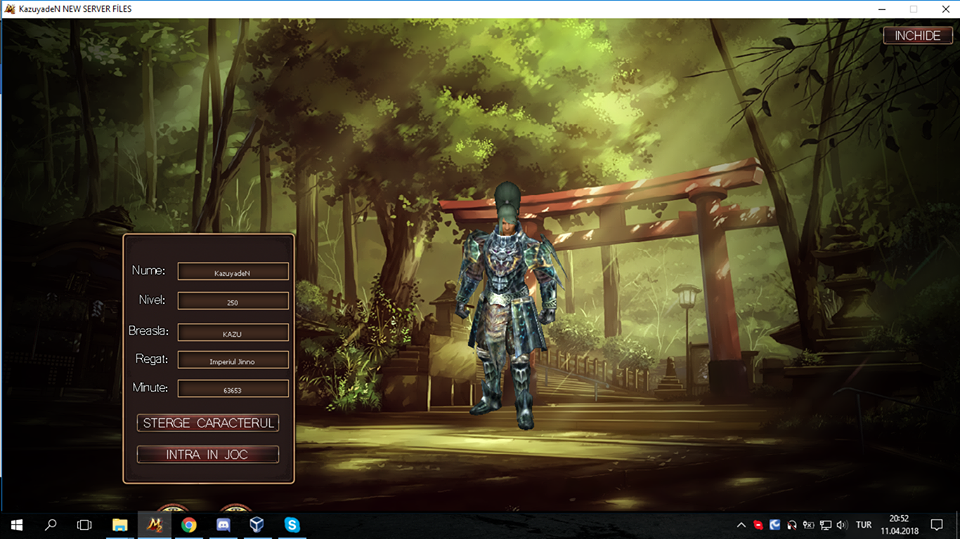Image resolution: width=960 pixels, height=539 pixels.
Task: Click the red tray icon after the chevron
Action: point(758,525)
